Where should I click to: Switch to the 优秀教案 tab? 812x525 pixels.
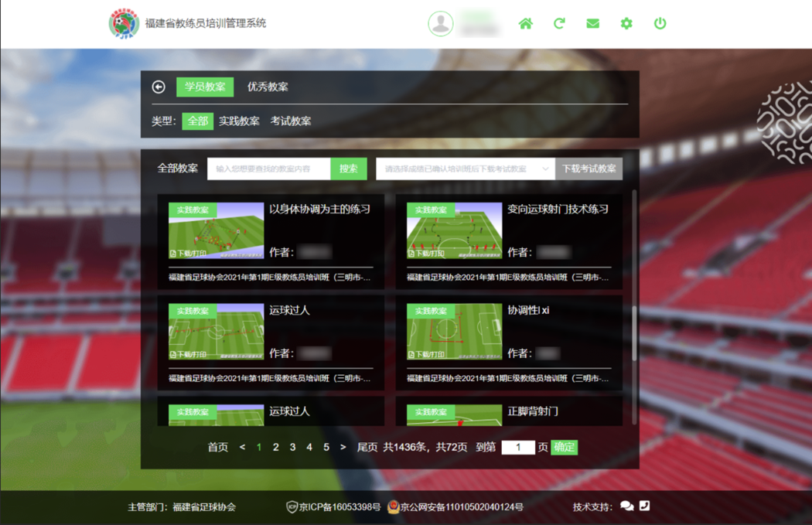point(268,87)
